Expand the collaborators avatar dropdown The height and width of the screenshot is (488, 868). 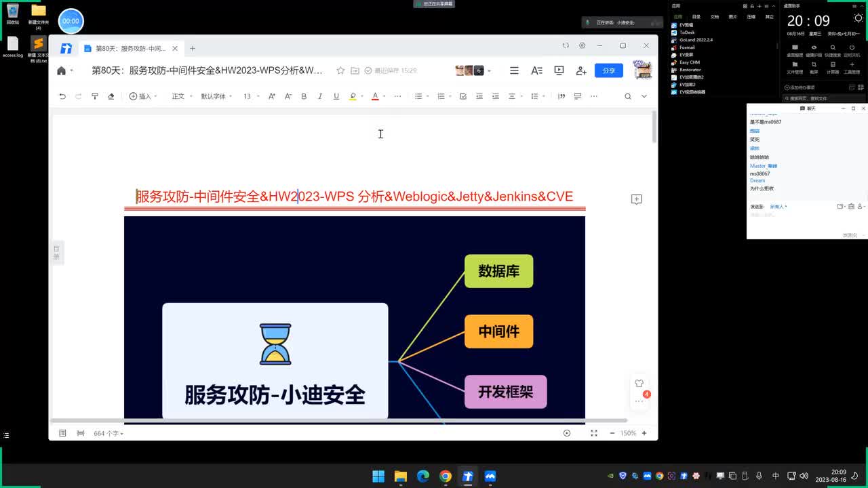point(489,70)
